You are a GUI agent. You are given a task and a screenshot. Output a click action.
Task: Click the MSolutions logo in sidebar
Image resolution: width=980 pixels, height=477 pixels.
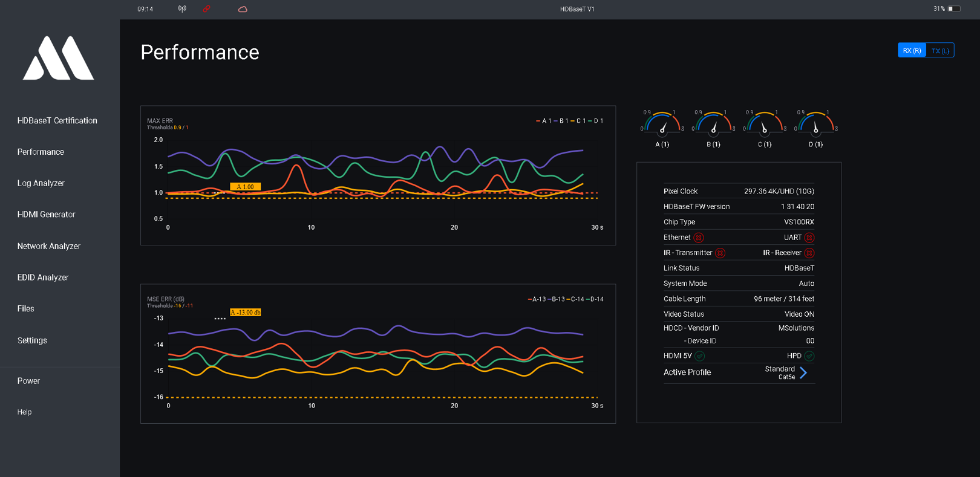tap(58, 58)
